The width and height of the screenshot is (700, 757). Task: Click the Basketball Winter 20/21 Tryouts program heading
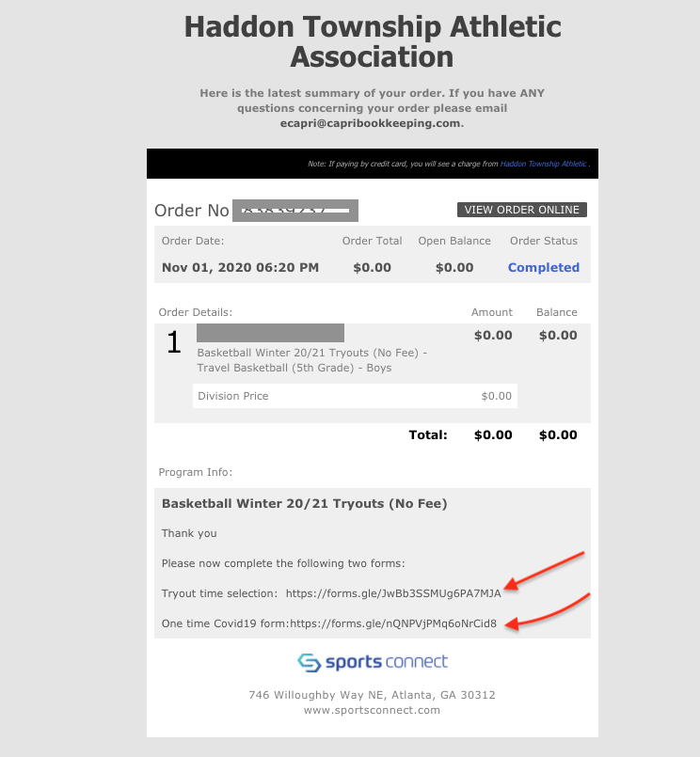[x=304, y=503]
